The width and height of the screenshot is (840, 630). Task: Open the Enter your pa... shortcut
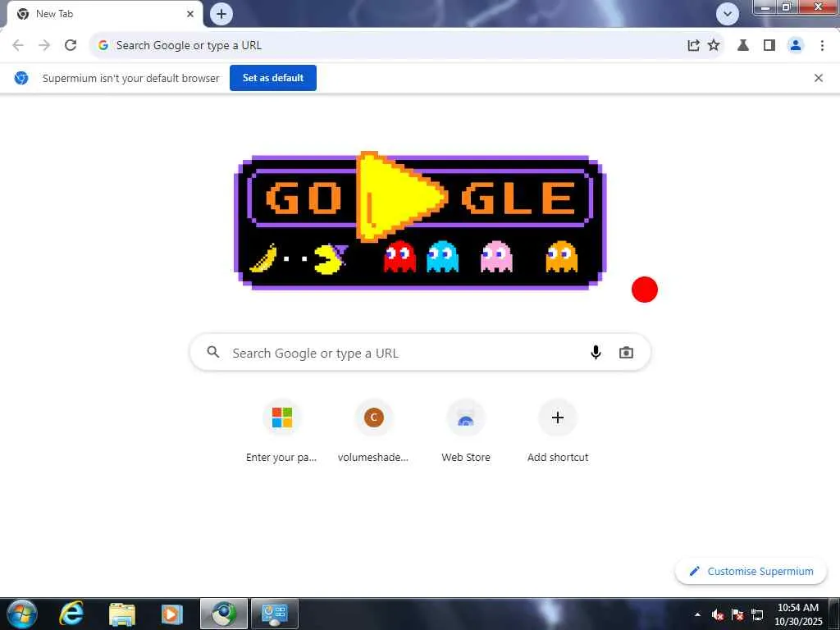(x=282, y=431)
